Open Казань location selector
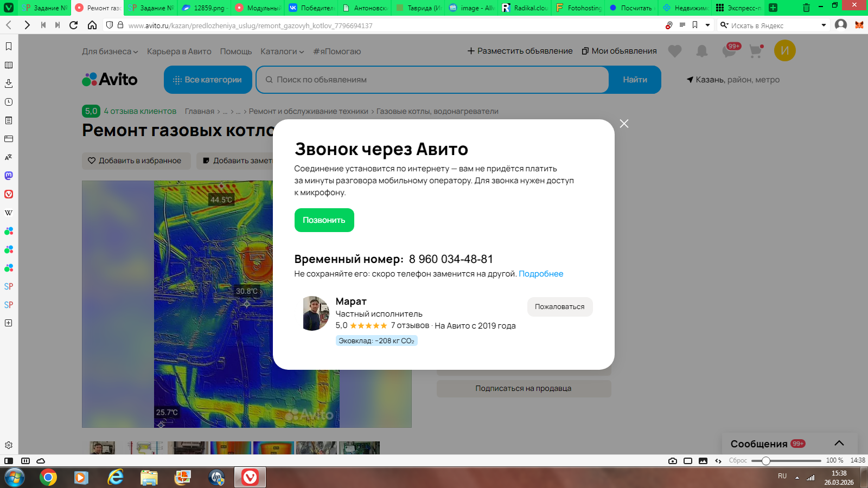Image resolution: width=868 pixels, height=488 pixels. point(733,80)
